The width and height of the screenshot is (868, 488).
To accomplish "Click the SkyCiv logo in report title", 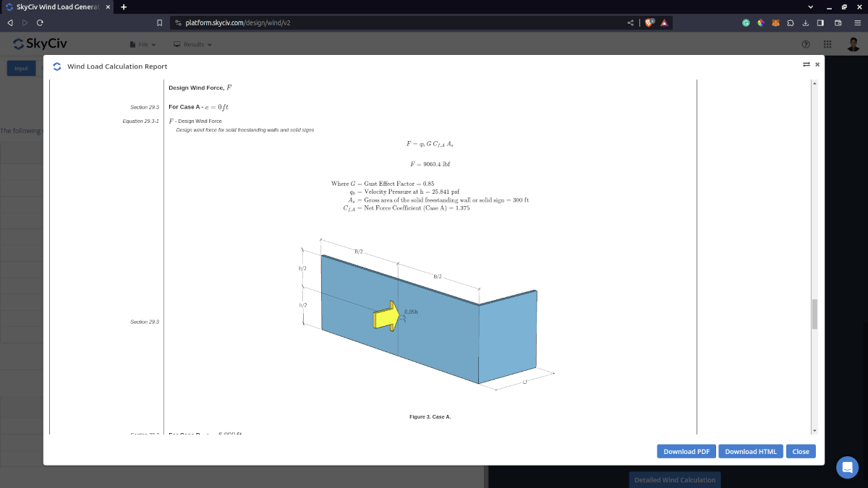I will pos(57,66).
